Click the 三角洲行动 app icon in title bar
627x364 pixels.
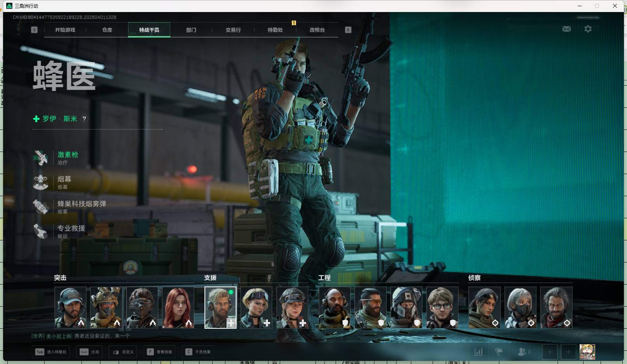[x=9, y=6]
